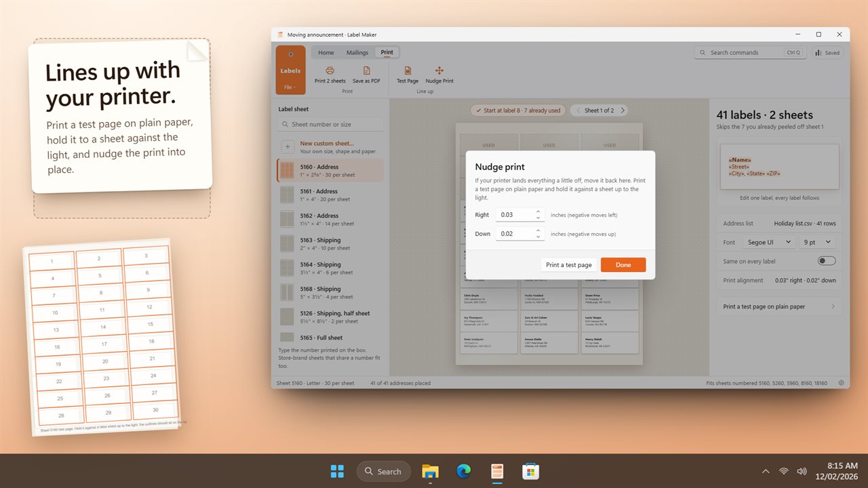868x488 pixels.
Task: Select the 5161 Address sheet
Action: (330, 195)
